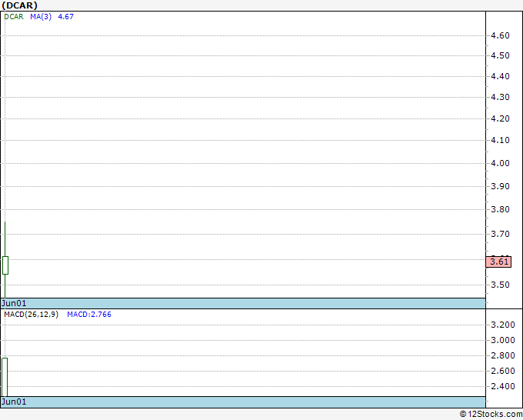The width and height of the screenshot is (523, 420).
Task: Click the MACD:2.766 value label
Action: pyautogui.click(x=89, y=315)
